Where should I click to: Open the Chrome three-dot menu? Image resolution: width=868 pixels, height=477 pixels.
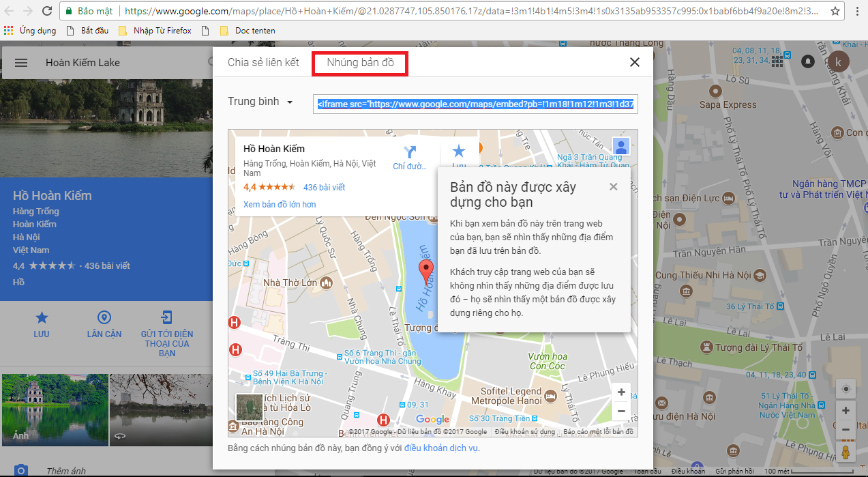point(857,11)
